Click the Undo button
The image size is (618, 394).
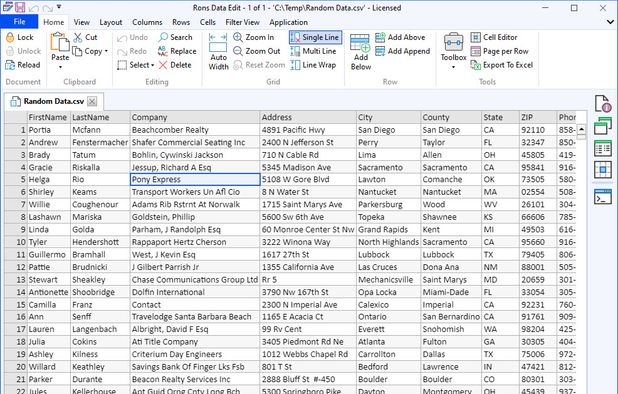pyautogui.click(x=133, y=37)
